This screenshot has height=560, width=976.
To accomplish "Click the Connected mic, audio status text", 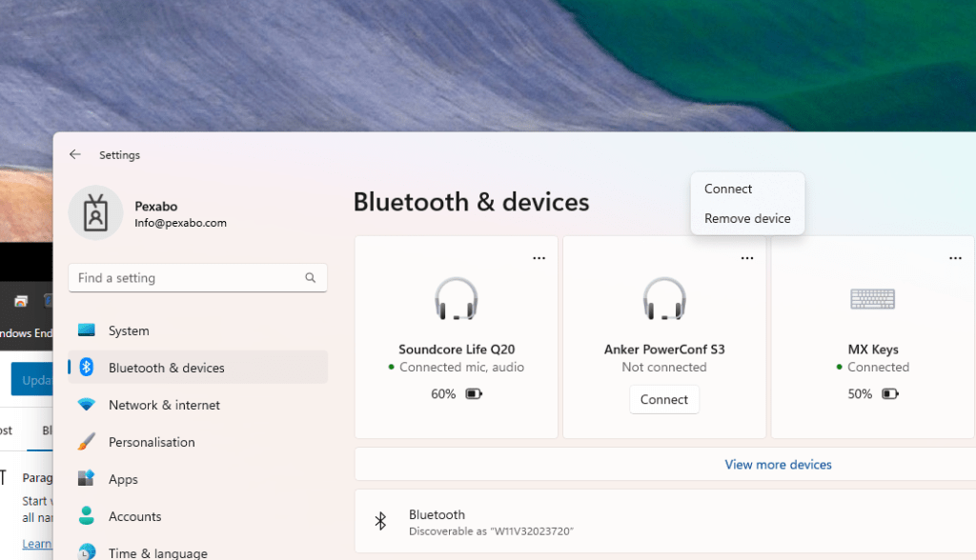I will click(462, 367).
